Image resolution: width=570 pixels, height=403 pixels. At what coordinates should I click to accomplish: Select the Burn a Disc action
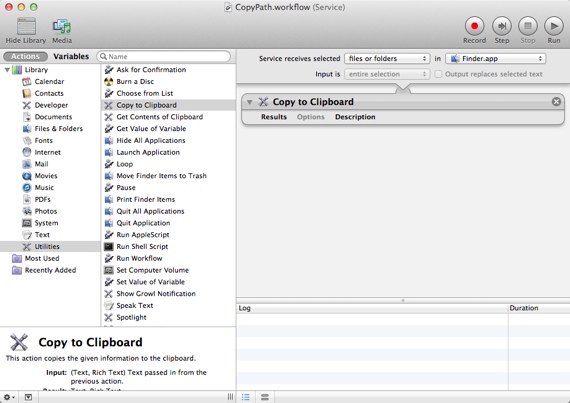(135, 81)
